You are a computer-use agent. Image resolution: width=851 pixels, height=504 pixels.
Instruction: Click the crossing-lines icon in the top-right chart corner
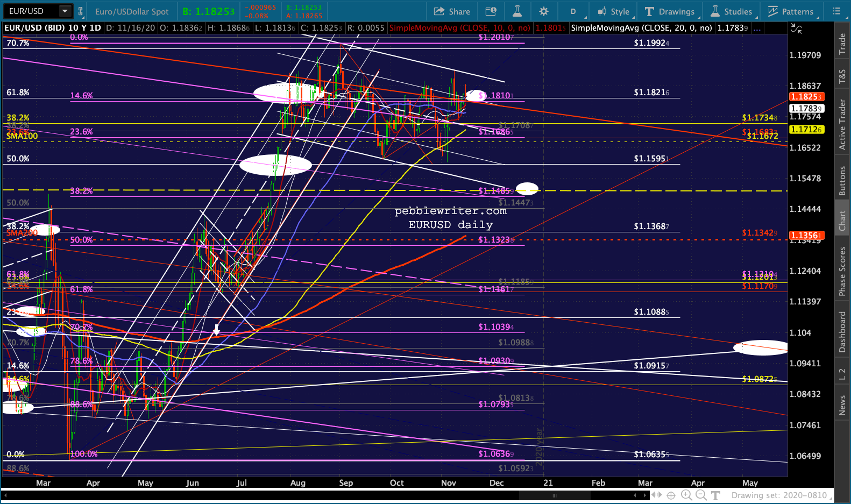[796, 29]
